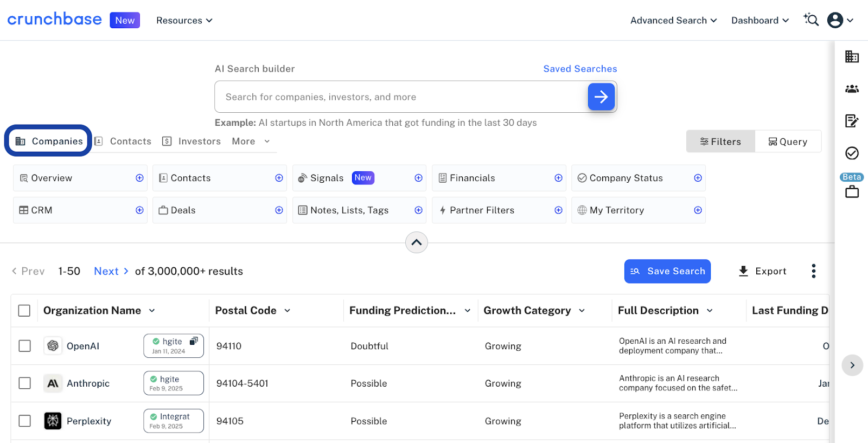Open Growth Category column dropdown arrow
Screen dimensions: 868x443
point(582,311)
